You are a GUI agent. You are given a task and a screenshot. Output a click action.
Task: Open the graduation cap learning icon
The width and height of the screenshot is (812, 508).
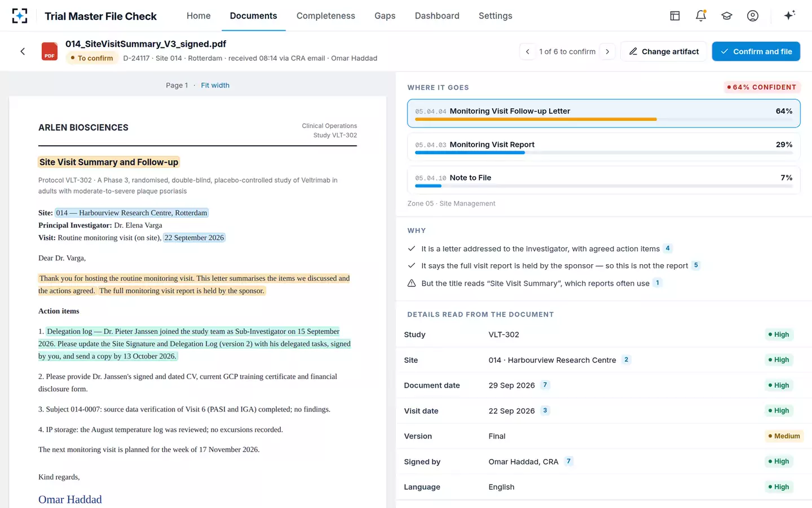tap(727, 16)
